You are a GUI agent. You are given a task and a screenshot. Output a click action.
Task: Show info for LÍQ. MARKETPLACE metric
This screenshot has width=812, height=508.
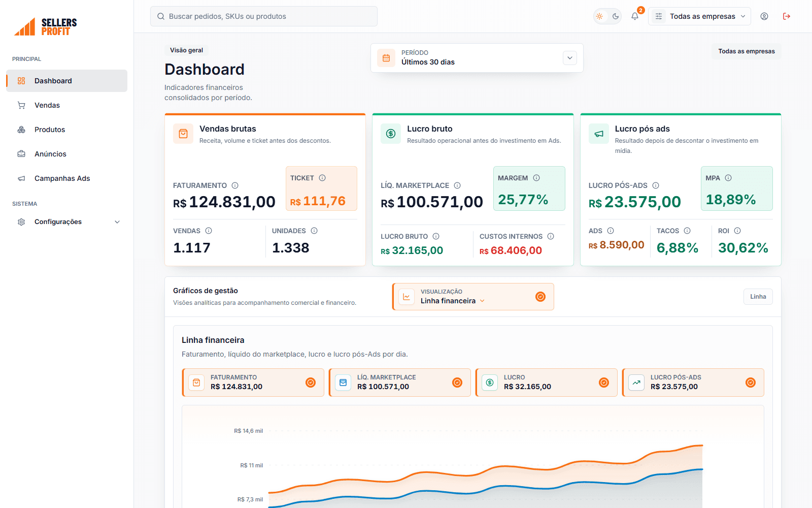click(x=457, y=185)
